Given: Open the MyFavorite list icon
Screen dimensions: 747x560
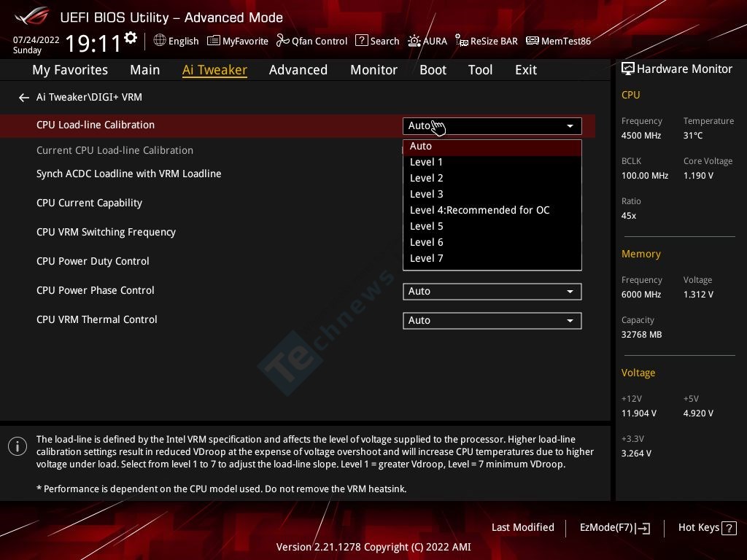Looking at the screenshot, I should [x=214, y=41].
